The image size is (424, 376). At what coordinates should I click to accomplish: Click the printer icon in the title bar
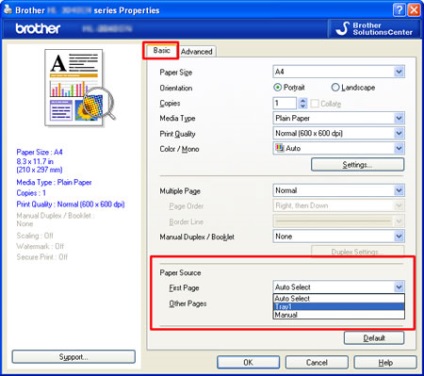8,10
